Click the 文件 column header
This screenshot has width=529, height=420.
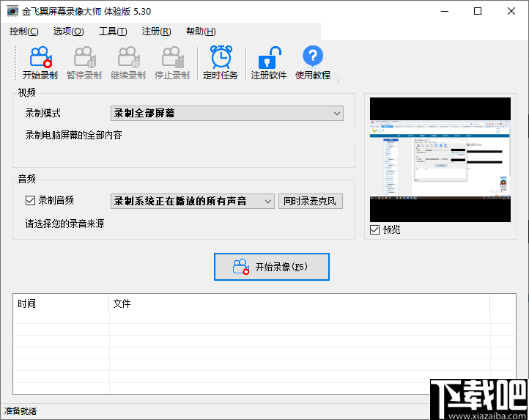299,303
